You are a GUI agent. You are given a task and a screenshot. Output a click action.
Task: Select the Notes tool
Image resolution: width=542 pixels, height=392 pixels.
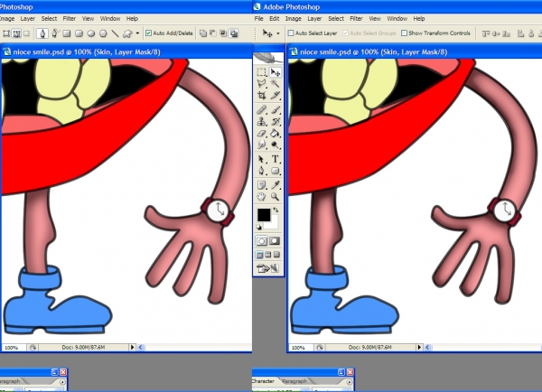[262, 185]
